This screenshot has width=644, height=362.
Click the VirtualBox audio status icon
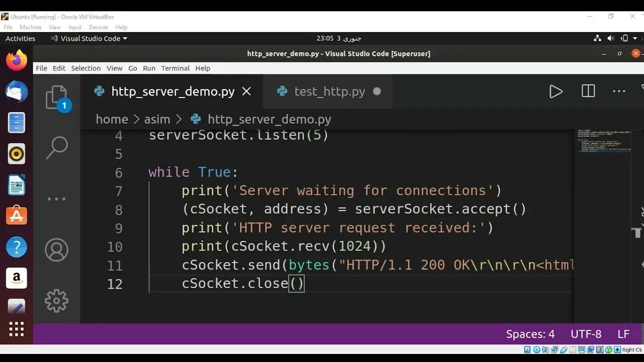(x=545, y=349)
